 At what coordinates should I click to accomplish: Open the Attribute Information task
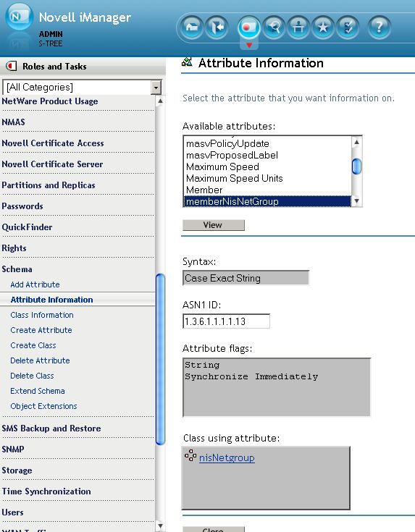(x=51, y=300)
